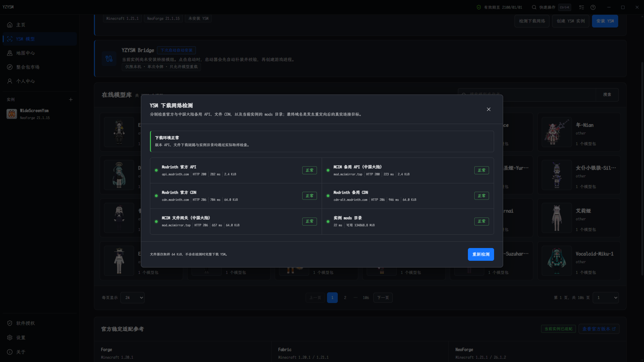Click the user icon beside 个人中心
Screen dimensions: 644x362
point(10,81)
